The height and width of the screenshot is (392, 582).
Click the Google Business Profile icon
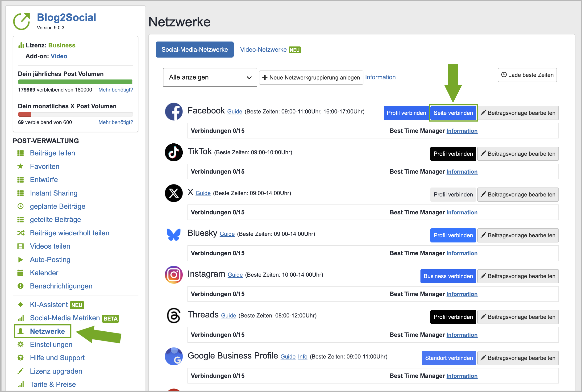point(174,356)
